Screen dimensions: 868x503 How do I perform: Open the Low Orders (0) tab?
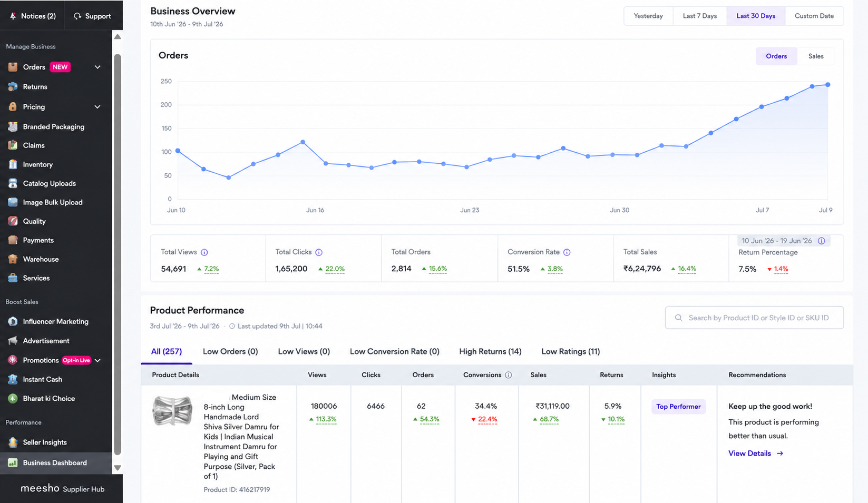(x=230, y=351)
